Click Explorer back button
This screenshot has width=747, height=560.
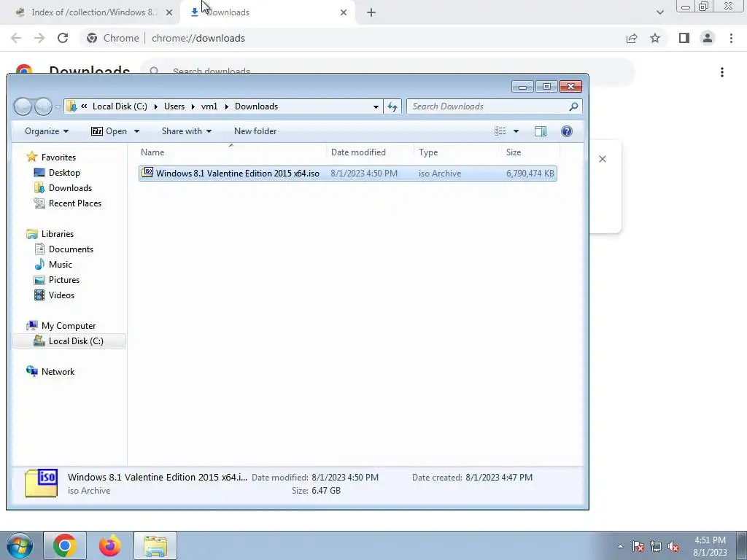[23, 106]
